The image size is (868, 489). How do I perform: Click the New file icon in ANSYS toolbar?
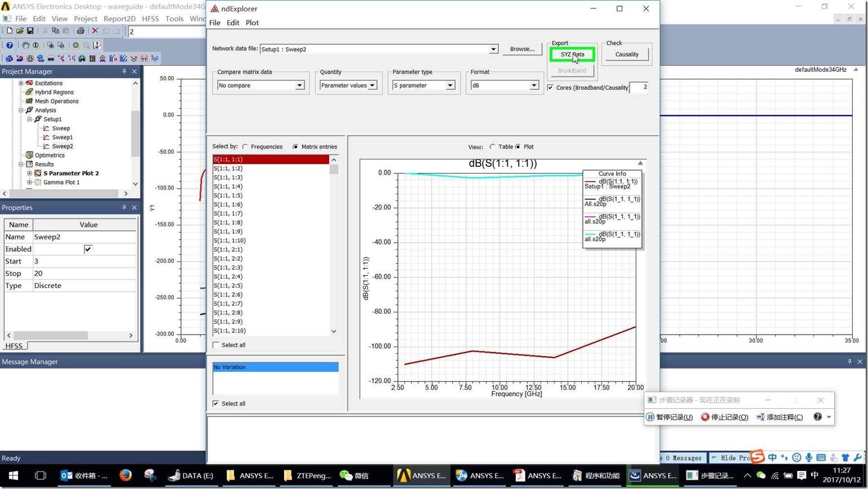click(x=9, y=31)
